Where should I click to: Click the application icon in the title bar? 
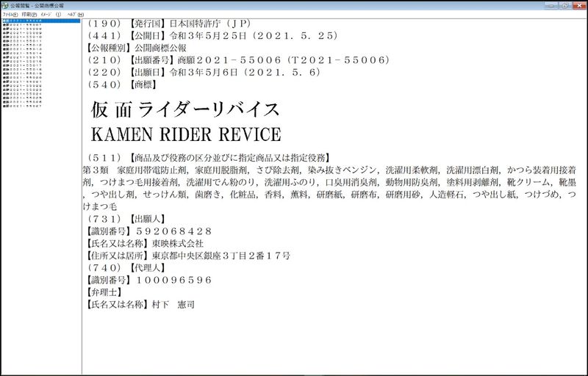(5, 6)
